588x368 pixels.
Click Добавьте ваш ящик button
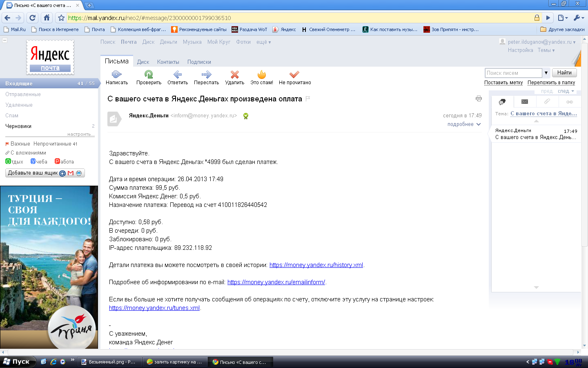45,173
